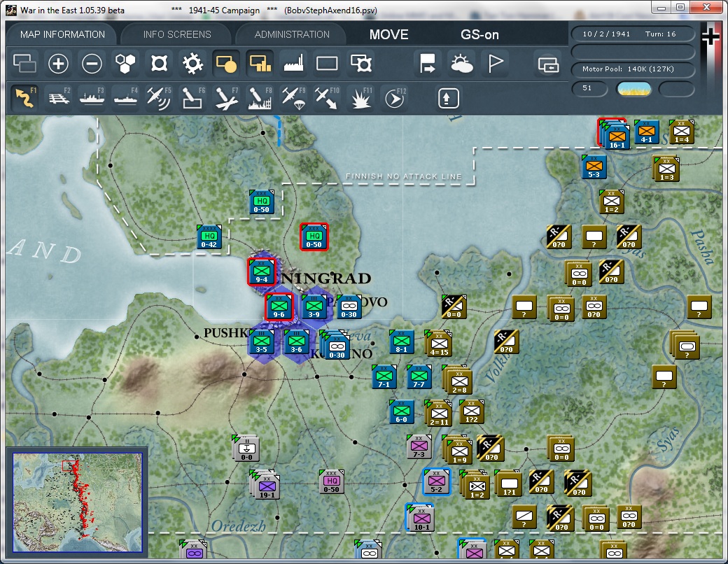Viewport: 728px width, 564px height.
Task: Select the Soviet 2=8 unit stack
Action: click(x=457, y=380)
